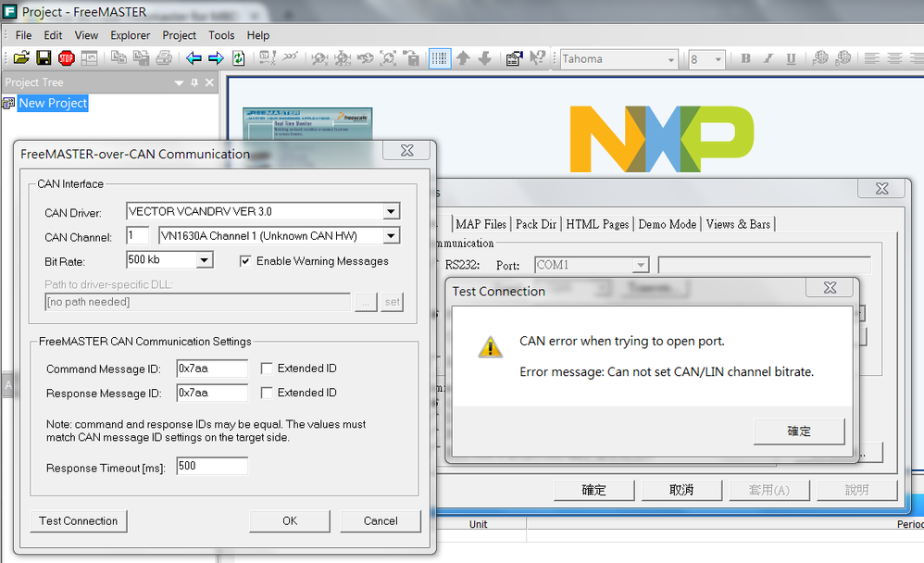Click the CAN Channel number field
This screenshot has width=924, height=563.
137,236
